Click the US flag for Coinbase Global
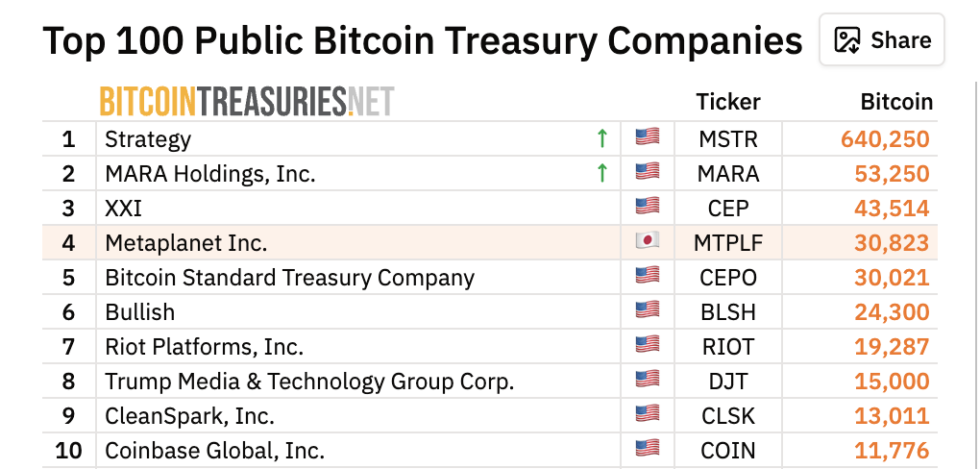 [648, 449]
